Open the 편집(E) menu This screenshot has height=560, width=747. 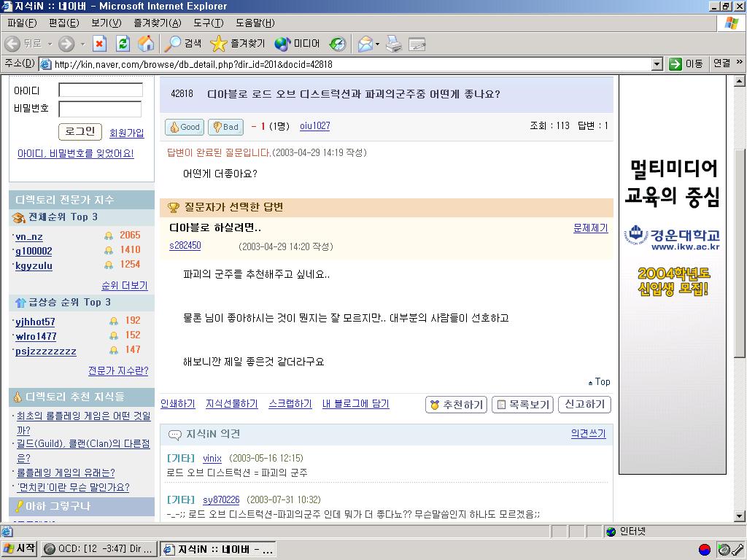coord(64,23)
